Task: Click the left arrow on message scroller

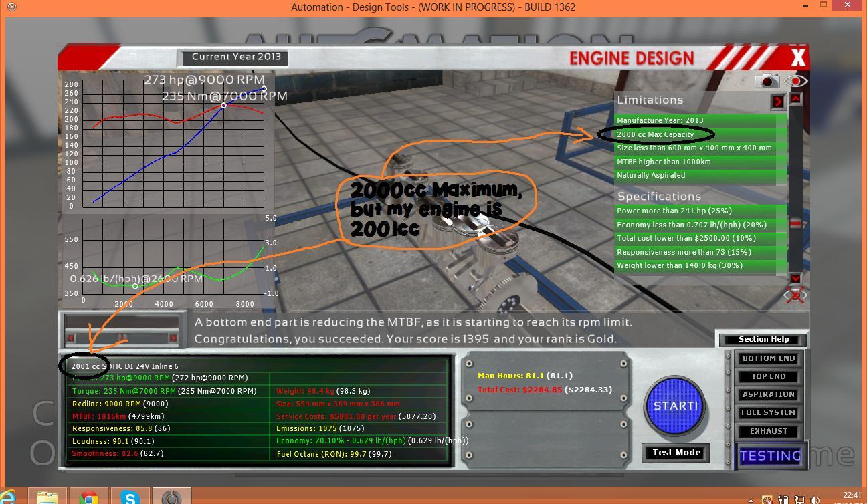Action: (71, 338)
